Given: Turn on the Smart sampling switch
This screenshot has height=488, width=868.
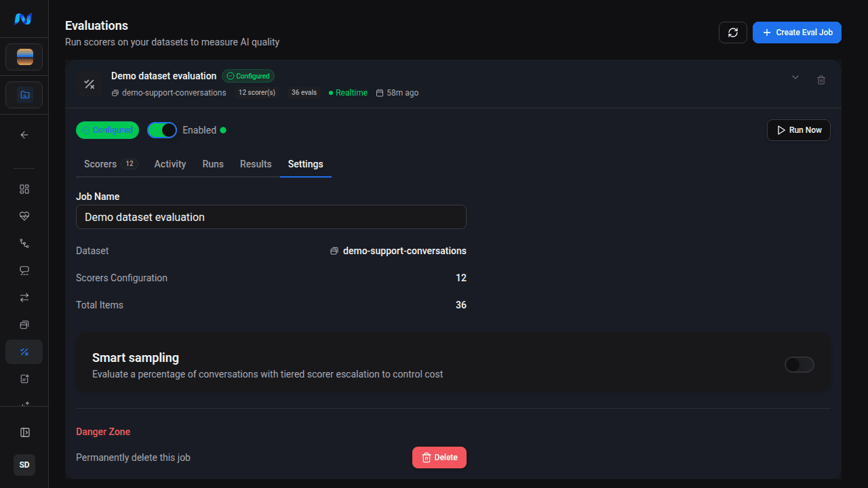Looking at the screenshot, I should click(x=800, y=365).
